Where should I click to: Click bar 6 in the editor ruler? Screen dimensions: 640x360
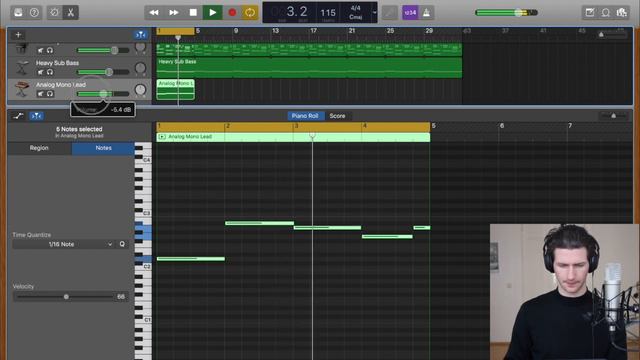click(502, 126)
